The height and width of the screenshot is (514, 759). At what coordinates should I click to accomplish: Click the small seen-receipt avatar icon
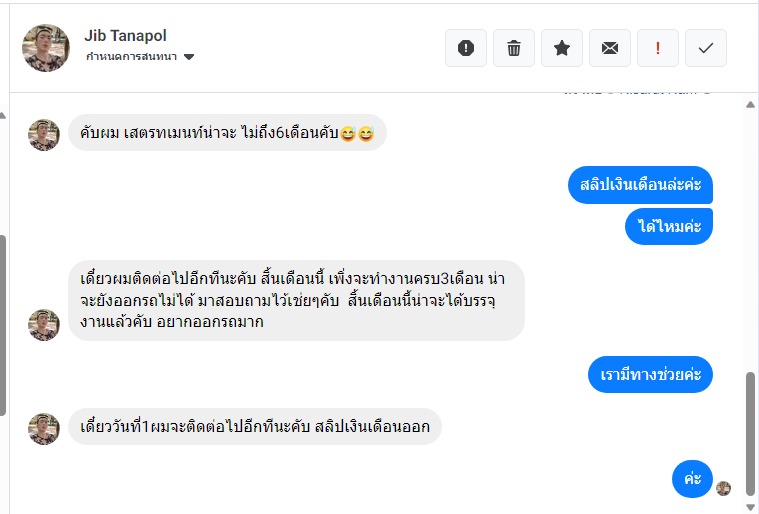pos(724,488)
